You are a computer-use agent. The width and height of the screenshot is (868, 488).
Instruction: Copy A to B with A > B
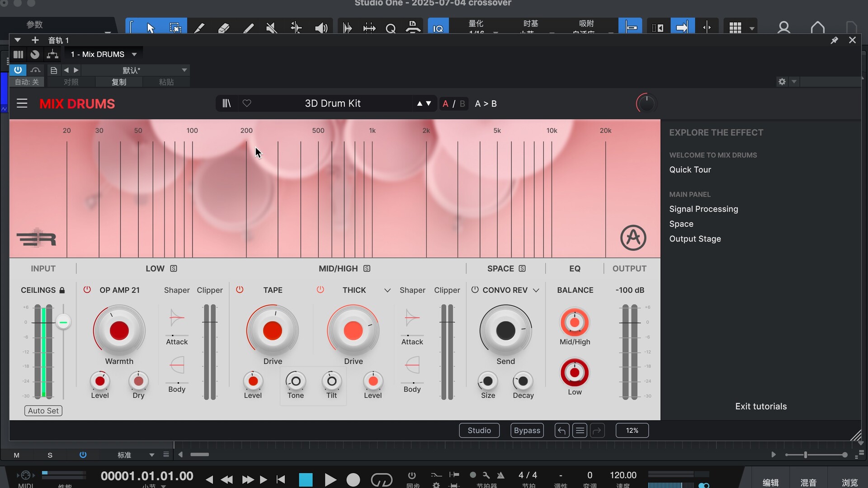click(x=486, y=103)
